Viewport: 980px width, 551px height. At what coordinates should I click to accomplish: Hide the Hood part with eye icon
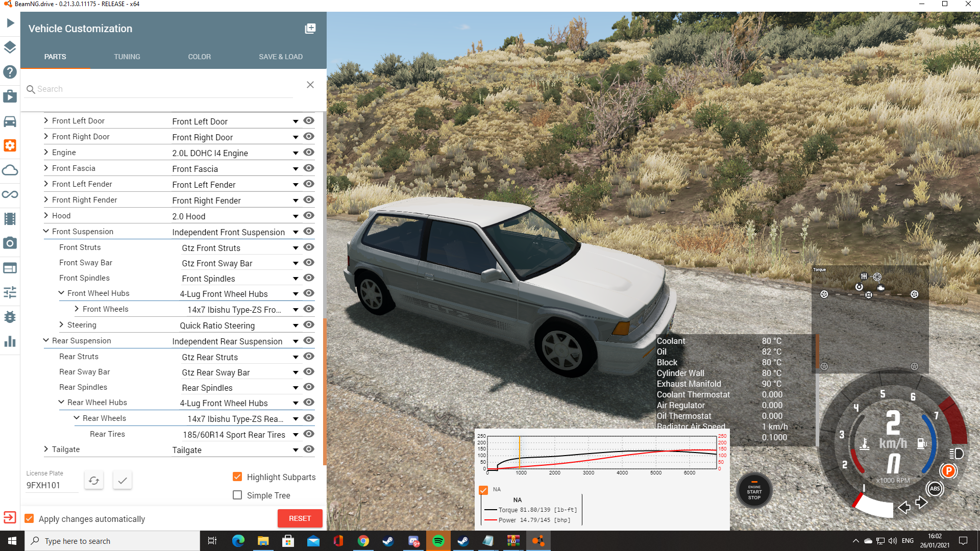pyautogui.click(x=309, y=216)
